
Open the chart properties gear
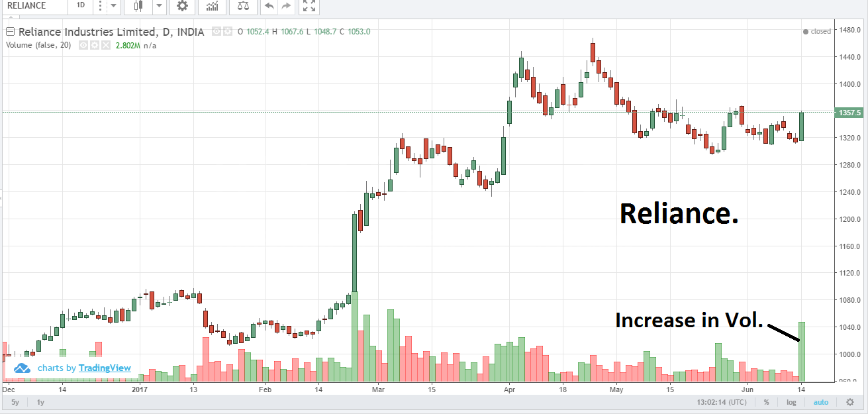point(182,6)
